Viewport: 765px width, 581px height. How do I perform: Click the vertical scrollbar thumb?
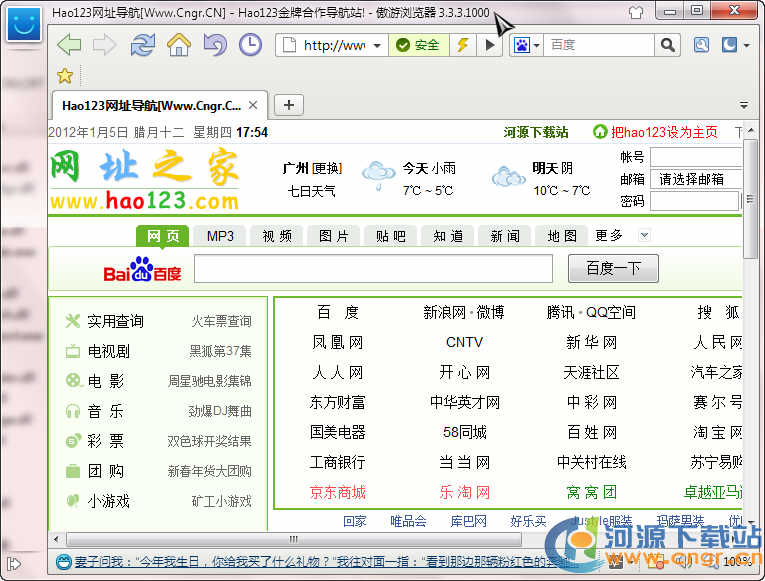(x=750, y=199)
